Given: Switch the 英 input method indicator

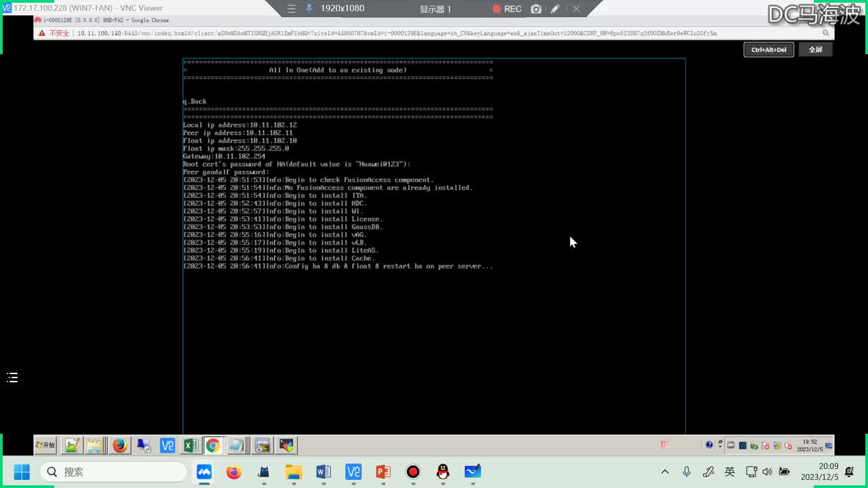Looking at the screenshot, I should pyautogui.click(x=730, y=472).
